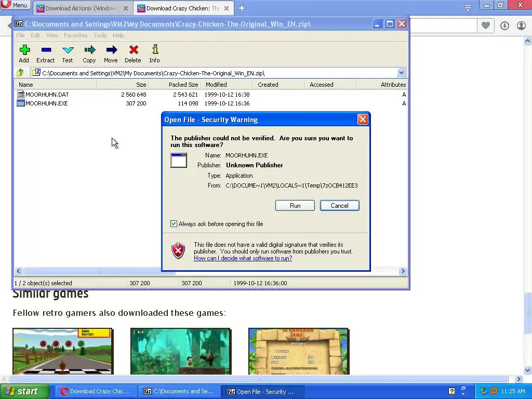Click the MOORHUHN.EXE application icon in dialog

coord(179,160)
